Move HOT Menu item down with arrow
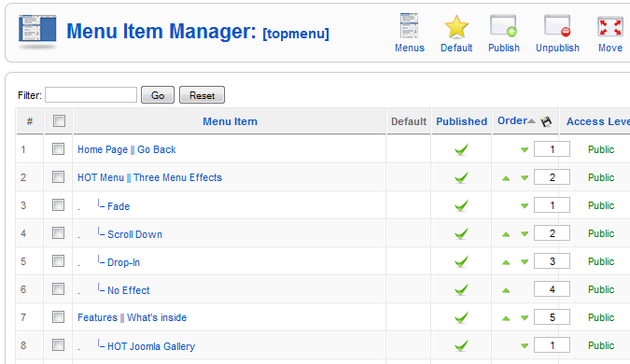The height and width of the screenshot is (364, 630). point(525,178)
